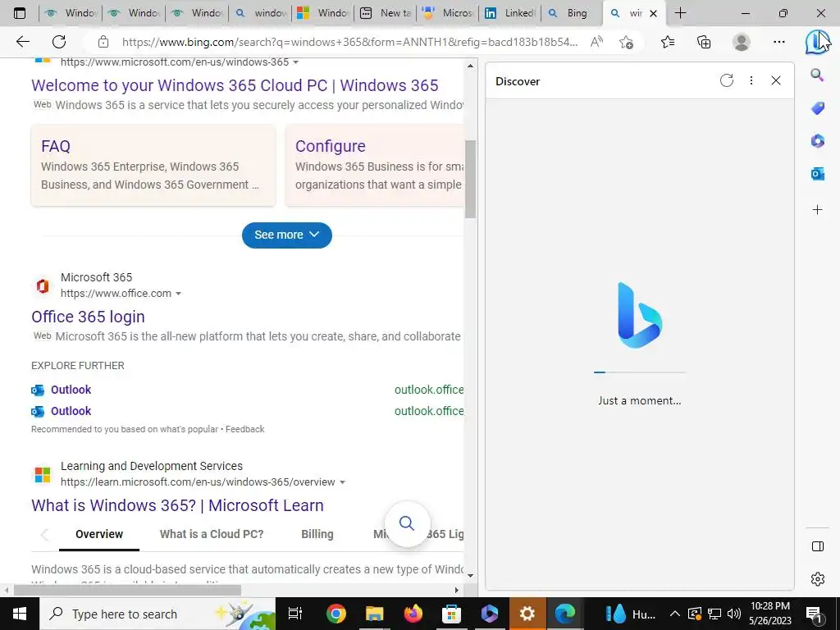Image resolution: width=840 pixels, height=630 pixels.
Task: Click vertical scrollbar down arrow
Action: coord(470,576)
